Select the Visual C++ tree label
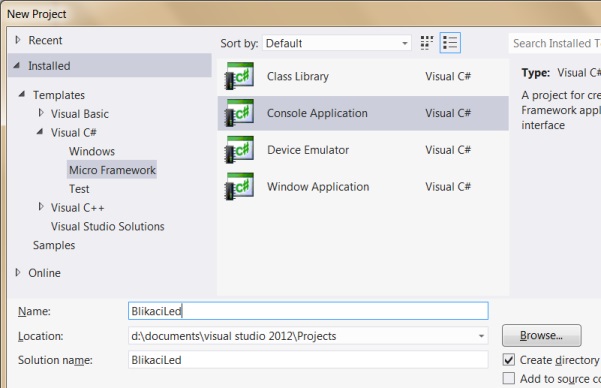Viewport: 601px width, 388px height. coord(77,207)
